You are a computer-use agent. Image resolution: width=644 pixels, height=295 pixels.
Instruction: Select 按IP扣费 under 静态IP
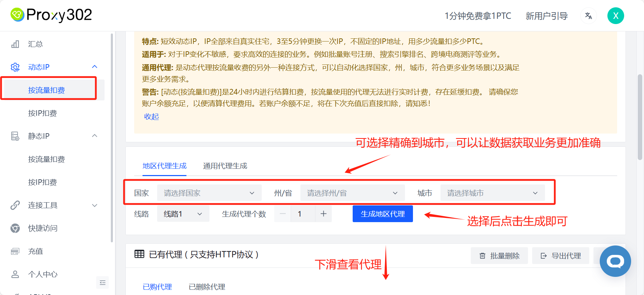[43, 182]
